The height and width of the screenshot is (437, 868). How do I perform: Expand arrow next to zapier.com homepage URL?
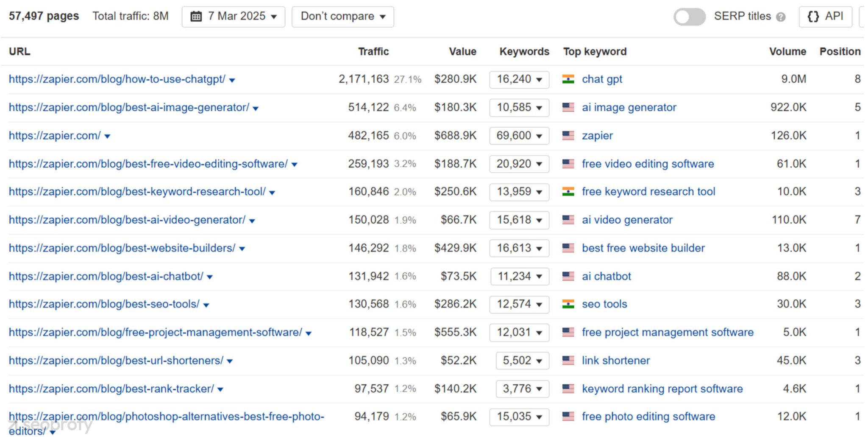click(x=107, y=137)
